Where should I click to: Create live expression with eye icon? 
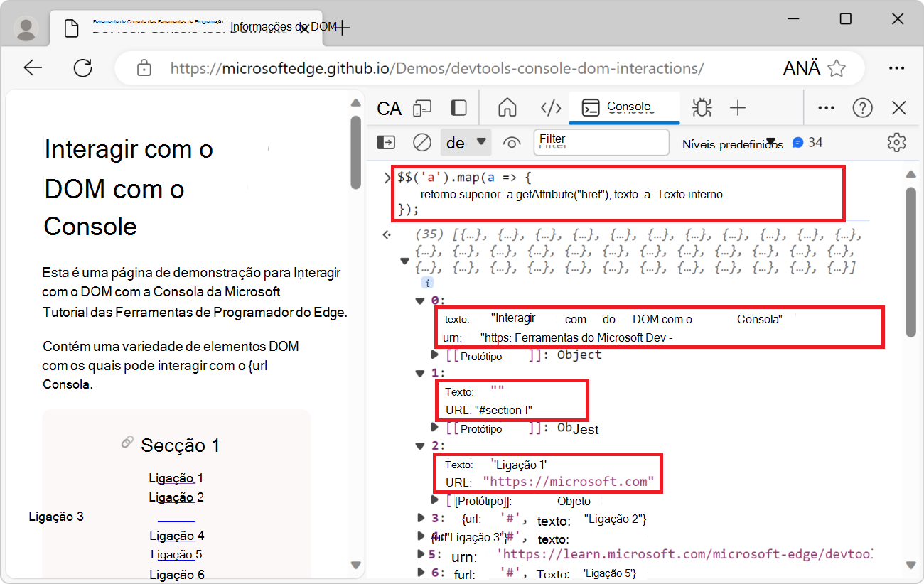pyautogui.click(x=511, y=143)
